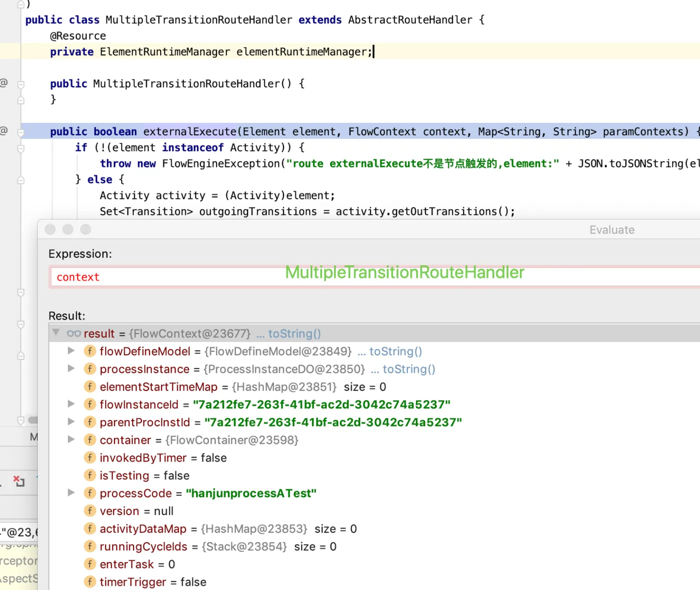Fold the externalExecute method in gutter
The image size is (700, 590).
point(21,132)
